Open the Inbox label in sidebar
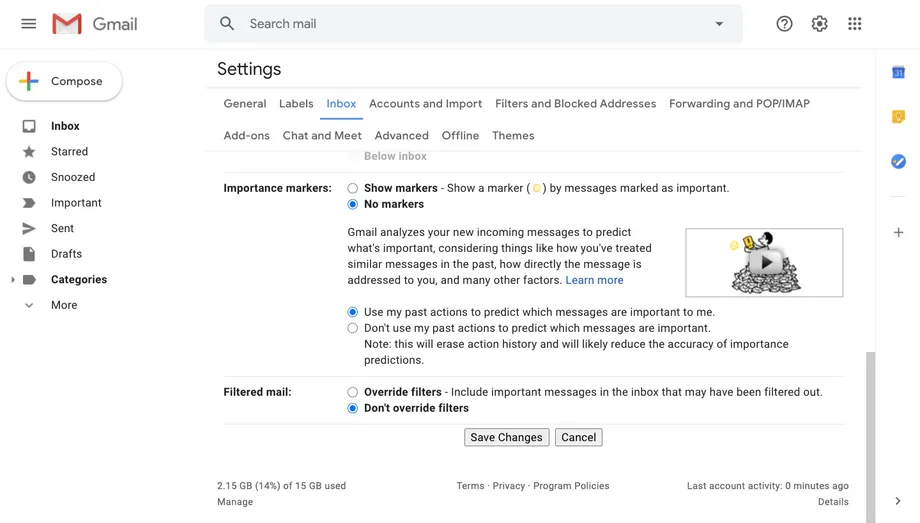920x523 pixels. 65,126
